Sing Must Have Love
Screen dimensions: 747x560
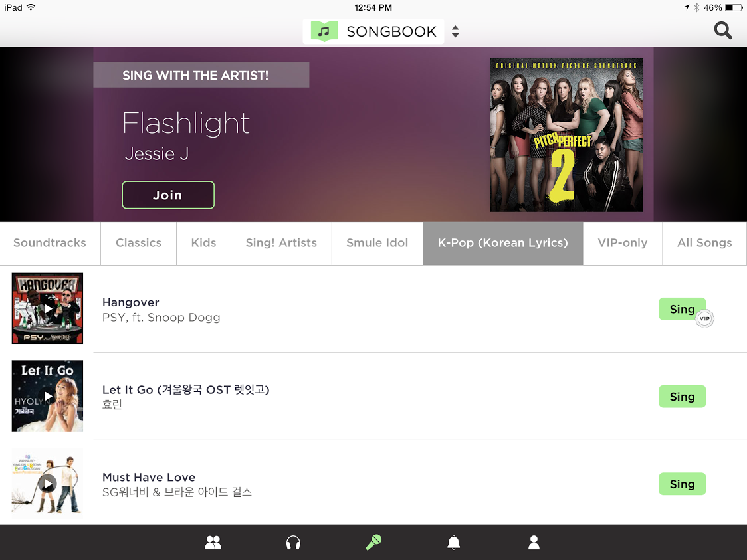tap(683, 484)
